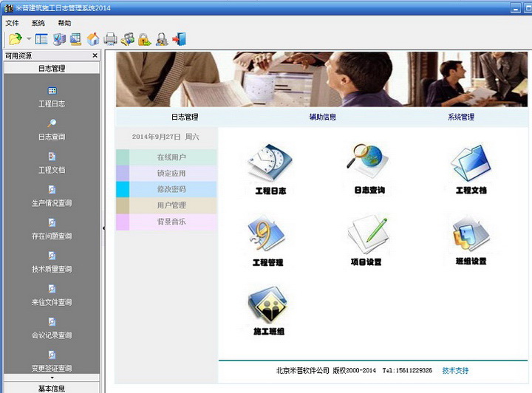Click the 背景音乐 button

click(x=173, y=222)
